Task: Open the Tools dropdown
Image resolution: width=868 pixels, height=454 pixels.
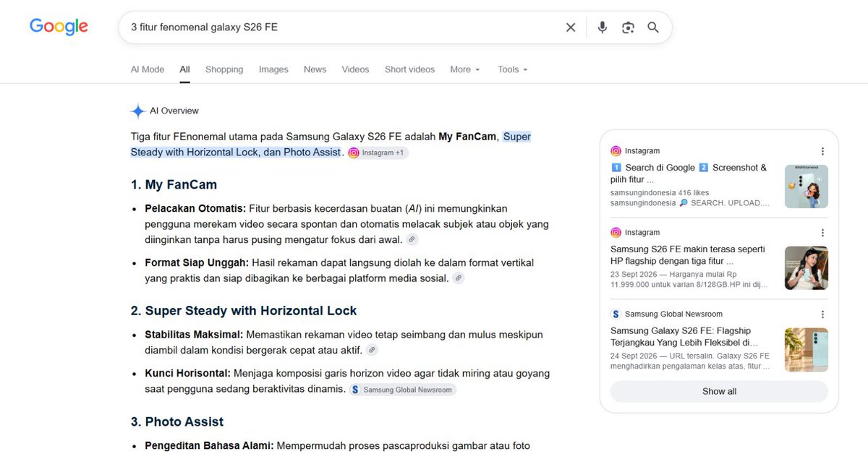Action: point(513,69)
